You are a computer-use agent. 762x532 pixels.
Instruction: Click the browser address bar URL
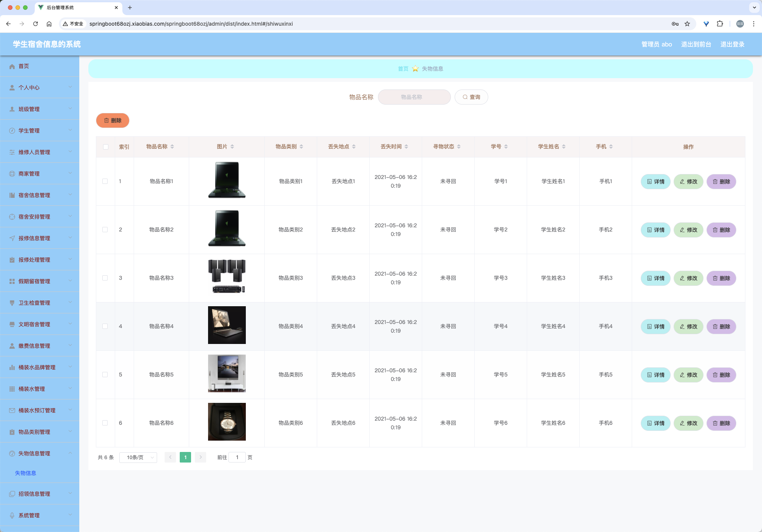[x=191, y=24]
